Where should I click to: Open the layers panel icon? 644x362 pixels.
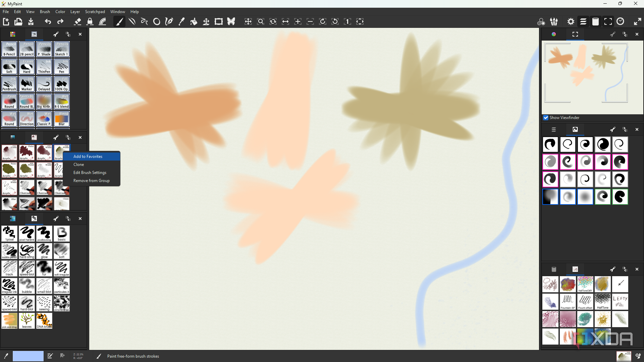click(583, 22)
